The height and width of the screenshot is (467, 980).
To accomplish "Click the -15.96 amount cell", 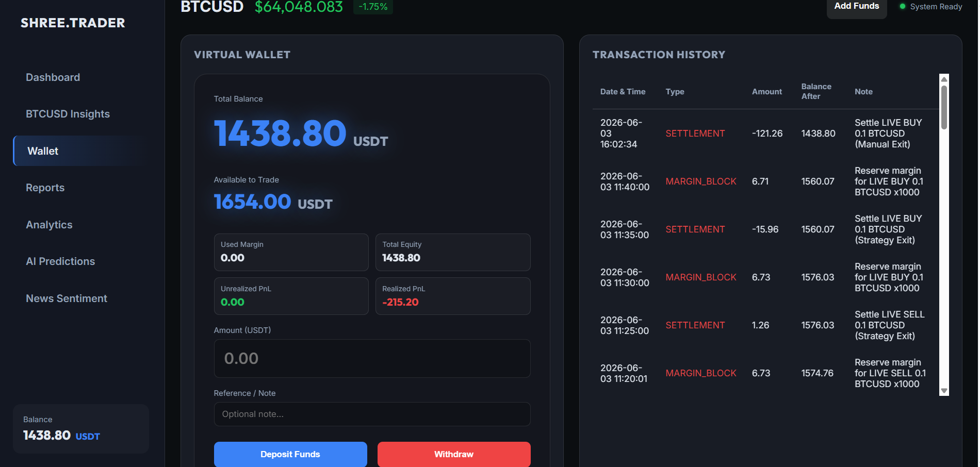I will [765, 229].
